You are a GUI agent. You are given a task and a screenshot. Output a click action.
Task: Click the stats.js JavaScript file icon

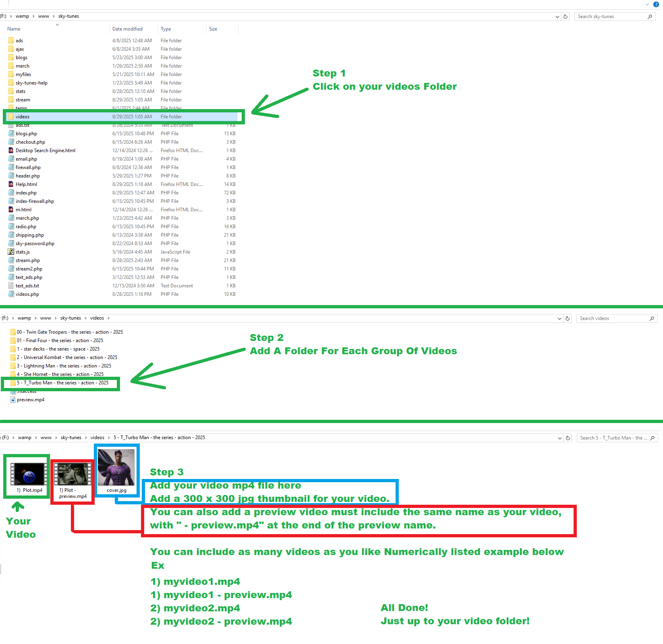coord(11,252)
